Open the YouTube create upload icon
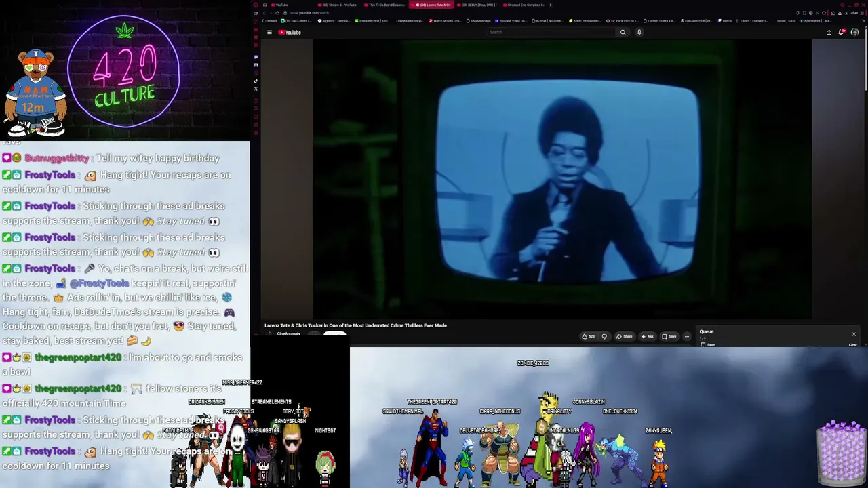 829,32
